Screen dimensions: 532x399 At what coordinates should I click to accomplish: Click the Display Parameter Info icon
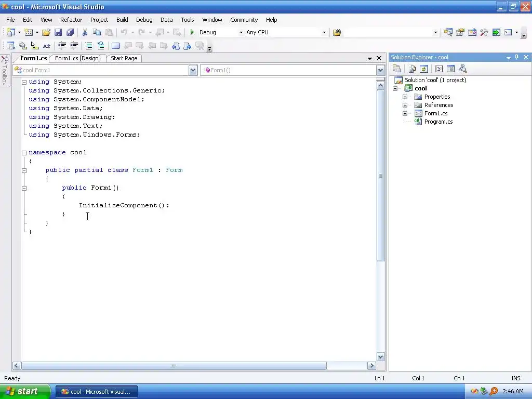pyautogui.click(x=23, y=46)
